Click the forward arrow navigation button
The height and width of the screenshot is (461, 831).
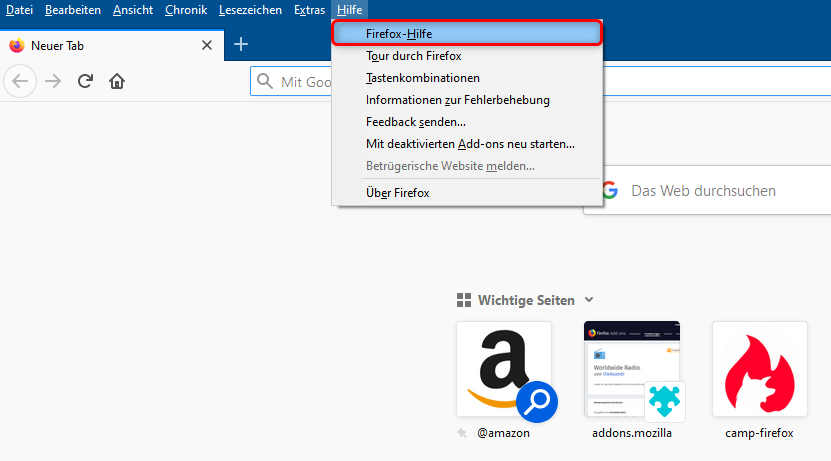click(53, 81)
